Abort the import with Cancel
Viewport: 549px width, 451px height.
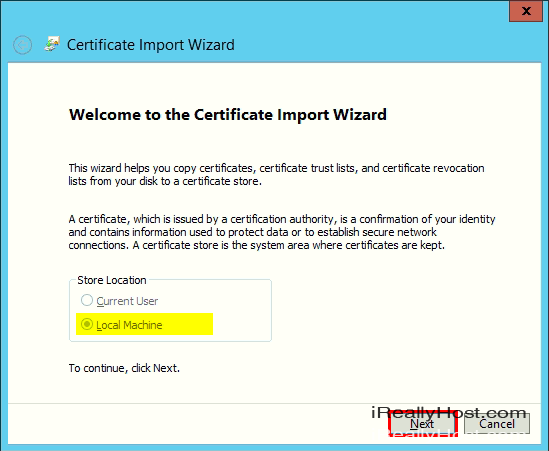pyautogui.click(x=497, y=424)
